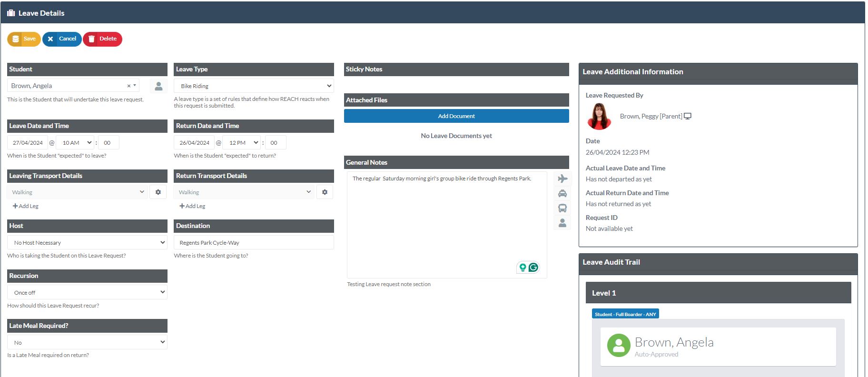Click the leave minutes field
The width and height of the screenshot is (868, 377).
tap(108, 143)
